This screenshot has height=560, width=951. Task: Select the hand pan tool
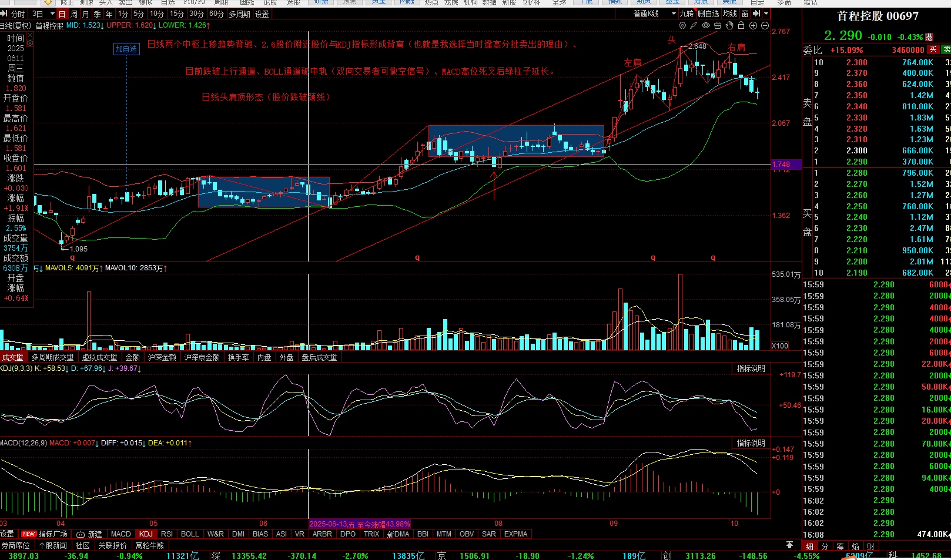click(729, 26)
